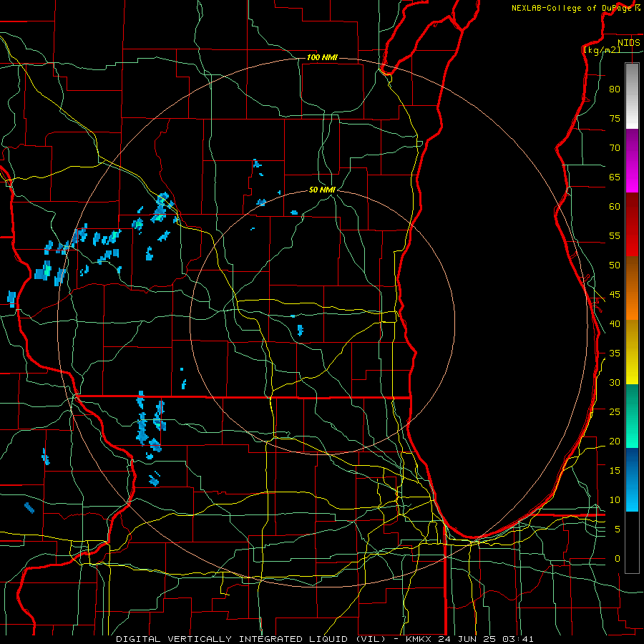Click the 35 value on color scale

[615, 353]
